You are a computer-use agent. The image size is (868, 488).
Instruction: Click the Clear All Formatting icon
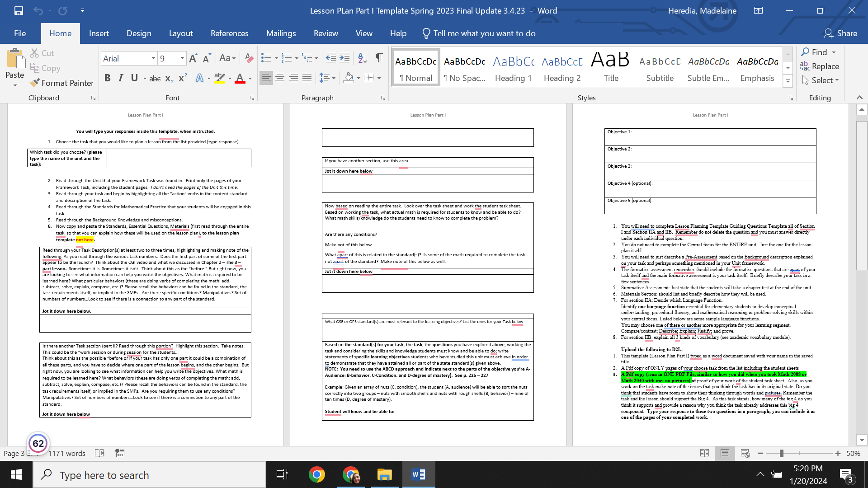click(x=249, y=58)
